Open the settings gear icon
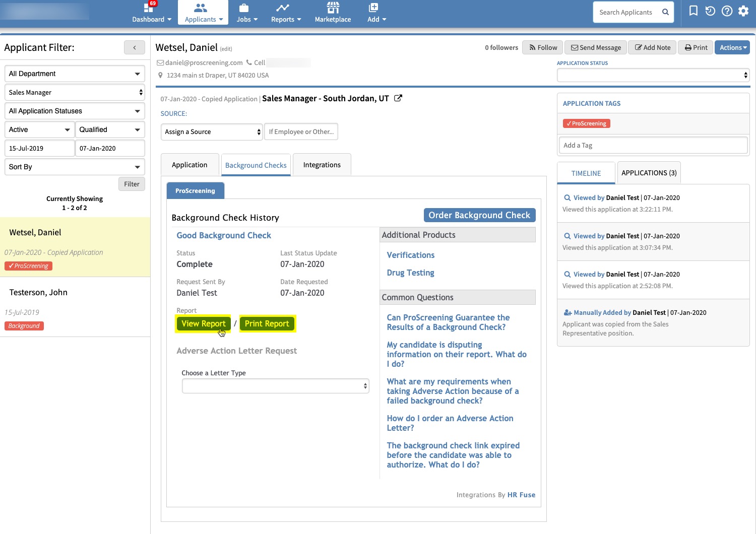756x534 pixels. (743, 11)
